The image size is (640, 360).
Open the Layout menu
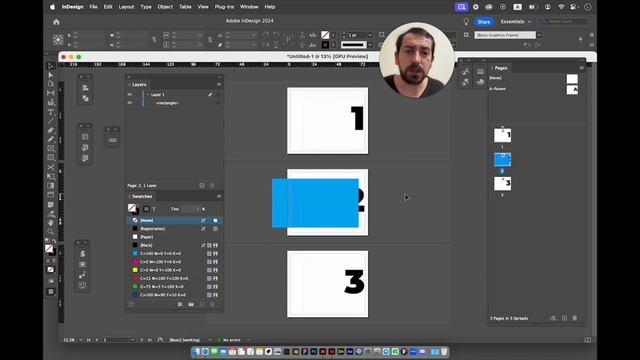126,7
